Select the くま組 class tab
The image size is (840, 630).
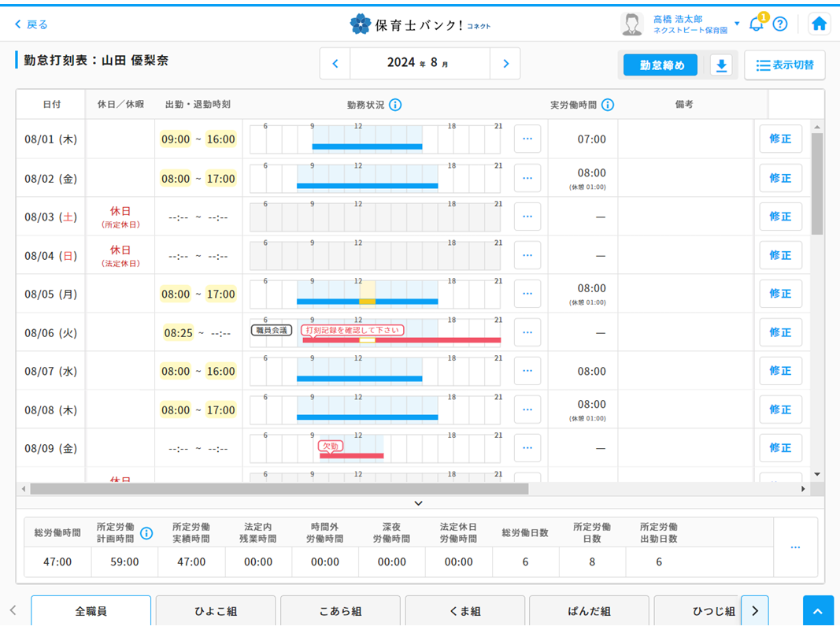tap(464, 610)
